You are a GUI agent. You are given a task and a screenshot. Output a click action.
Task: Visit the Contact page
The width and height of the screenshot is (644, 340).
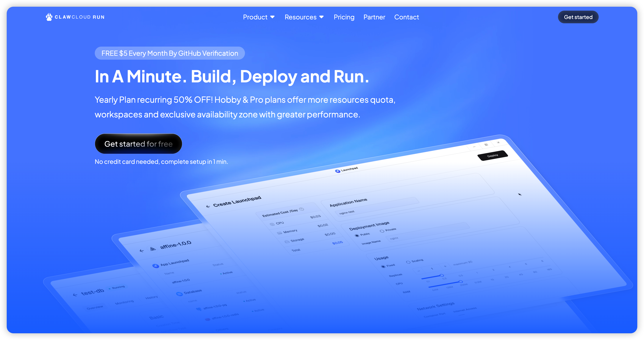(407, 17)
